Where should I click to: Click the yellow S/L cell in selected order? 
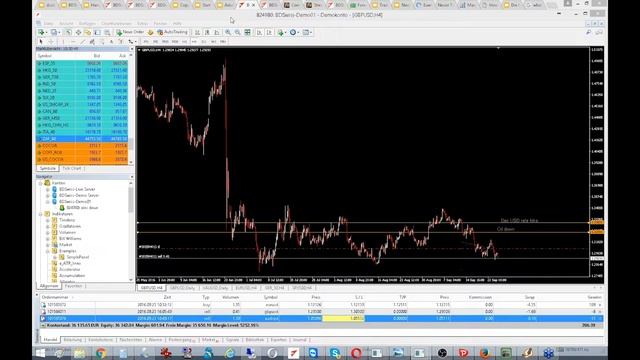tap(343, 318)
